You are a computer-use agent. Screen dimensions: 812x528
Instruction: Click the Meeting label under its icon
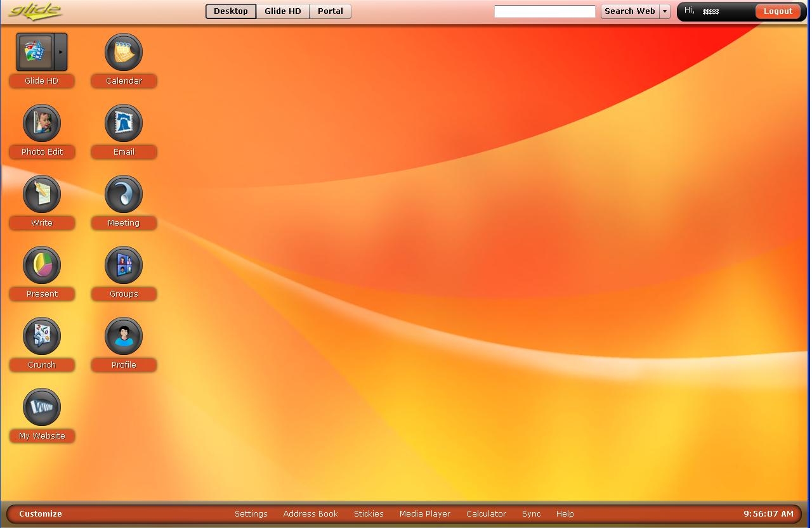(x=124, y=223)
